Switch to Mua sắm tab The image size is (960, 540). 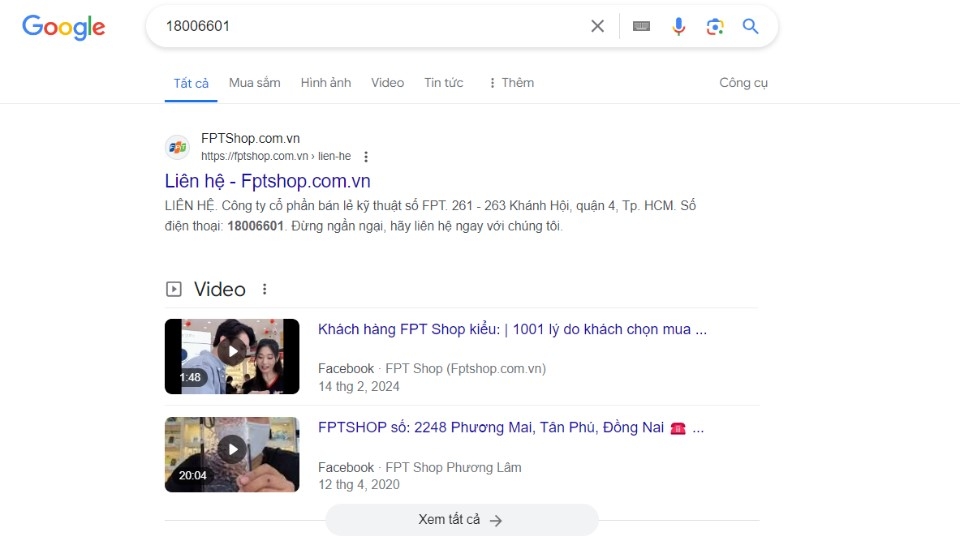tap(255, 83)
